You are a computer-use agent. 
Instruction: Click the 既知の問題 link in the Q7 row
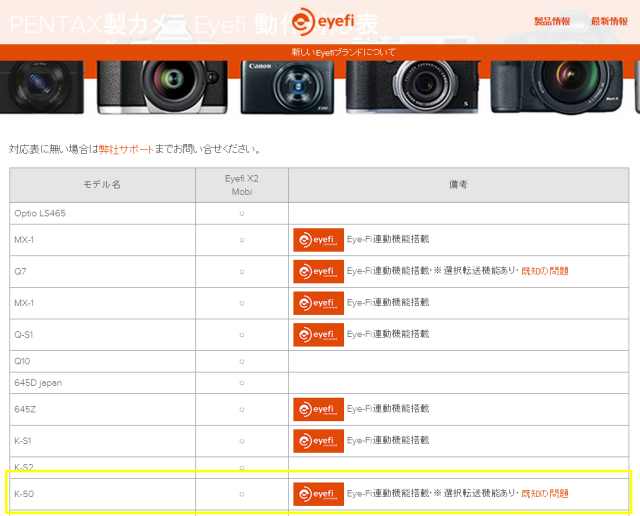(544, 271)
